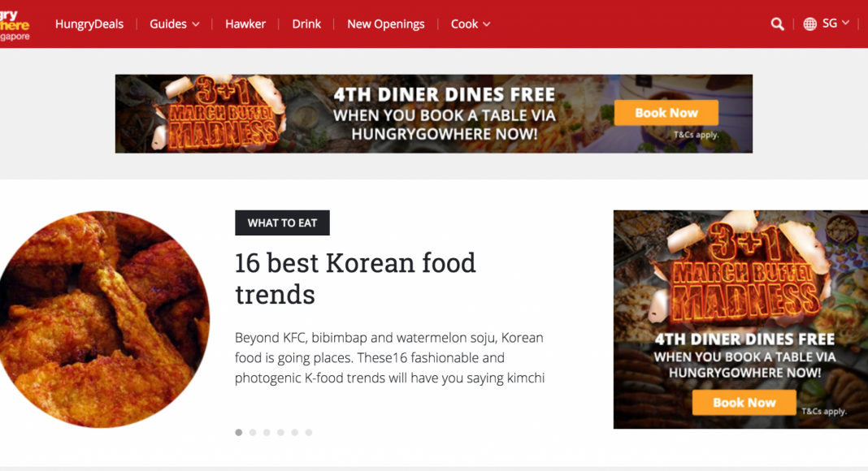Click the globe region icon

pyautogui.click(x=809, y=24)
